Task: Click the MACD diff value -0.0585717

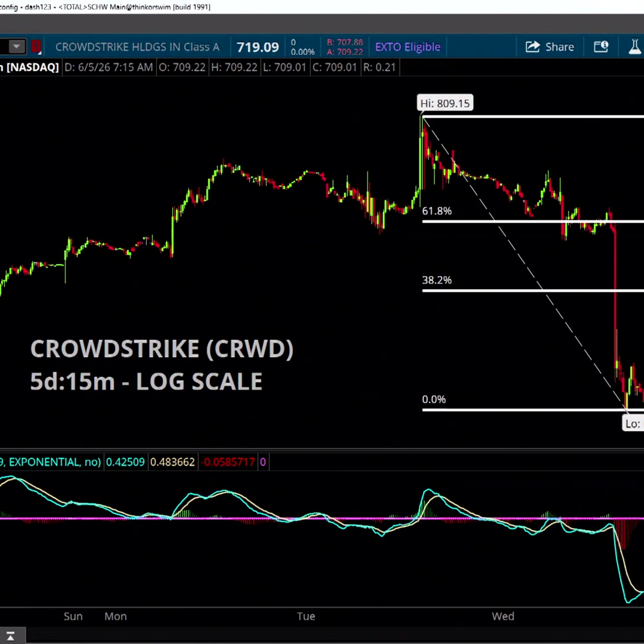Action: (228, 462)
